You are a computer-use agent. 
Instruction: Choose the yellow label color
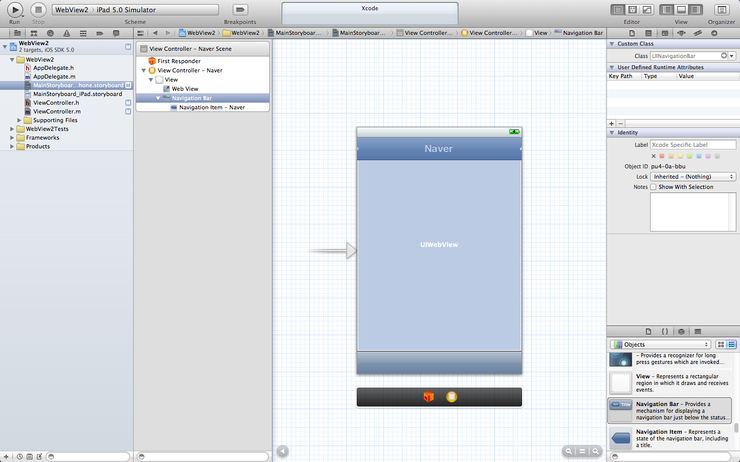coord(681,156)
